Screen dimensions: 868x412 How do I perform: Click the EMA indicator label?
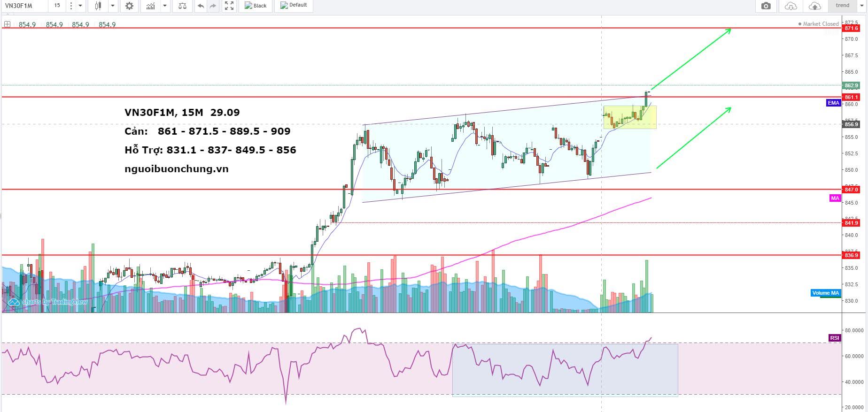(x=833, y=103)
